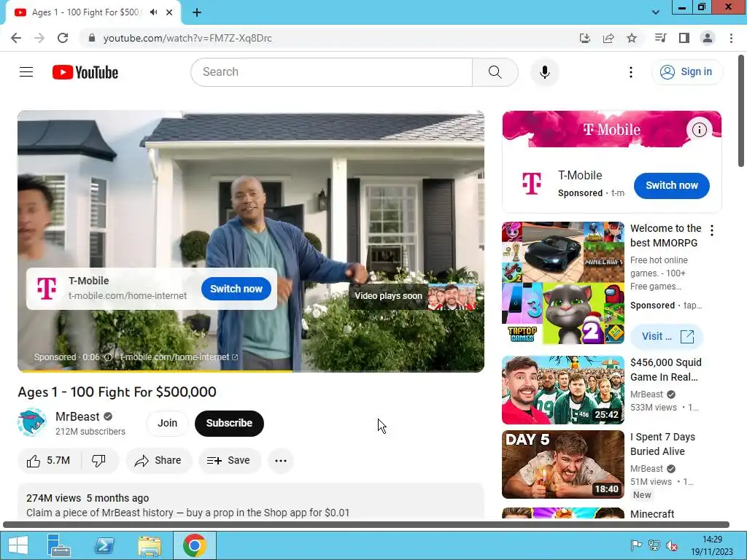The height and width of the screenshot is (560, 747).
Task: Open Server Manager from the taskbar
Action: click(x=58, y=545)
